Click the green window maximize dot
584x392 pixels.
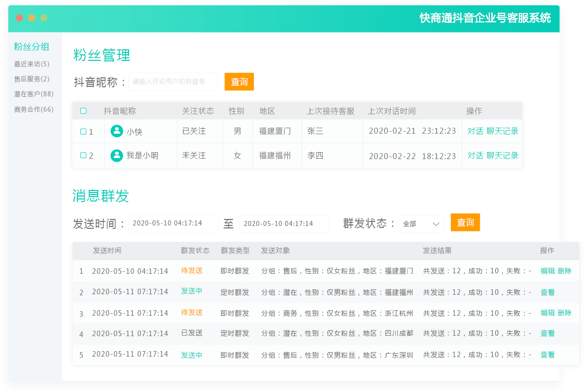pos(44,18)
